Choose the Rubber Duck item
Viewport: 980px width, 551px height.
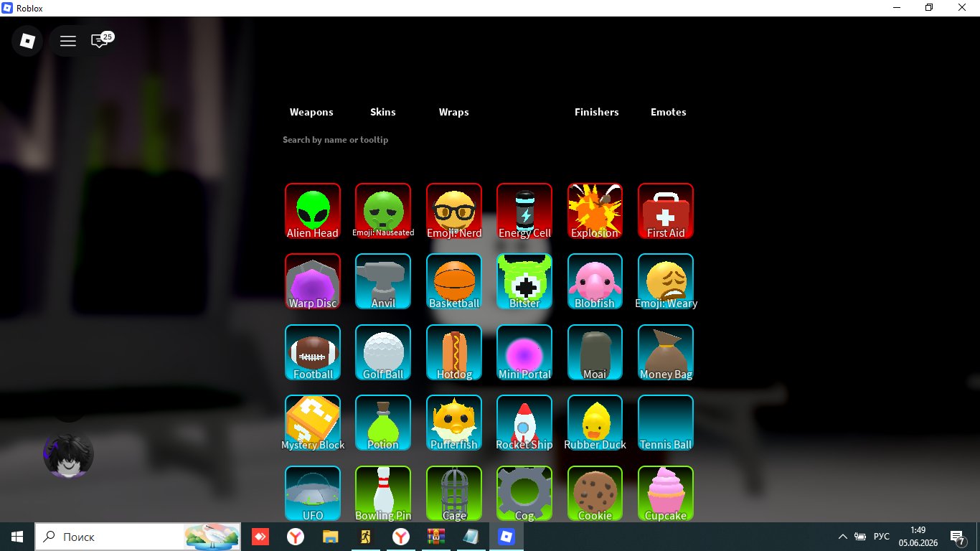[x=595, y=423]
